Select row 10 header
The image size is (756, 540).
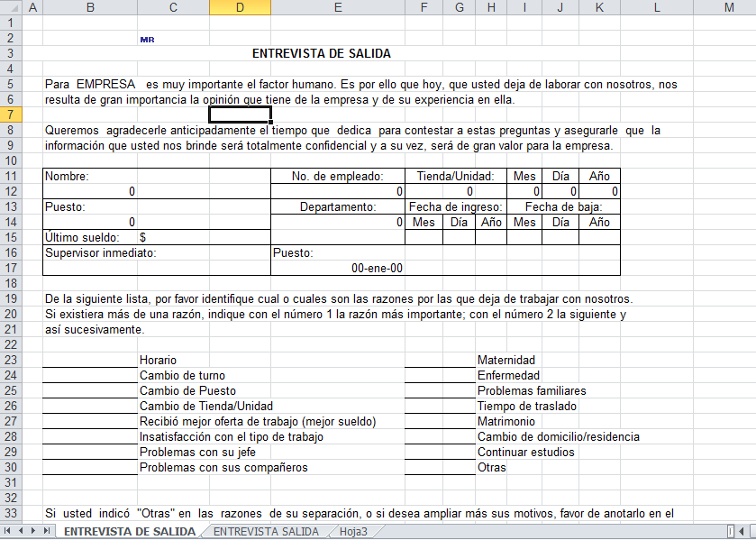tap(11, 160)
